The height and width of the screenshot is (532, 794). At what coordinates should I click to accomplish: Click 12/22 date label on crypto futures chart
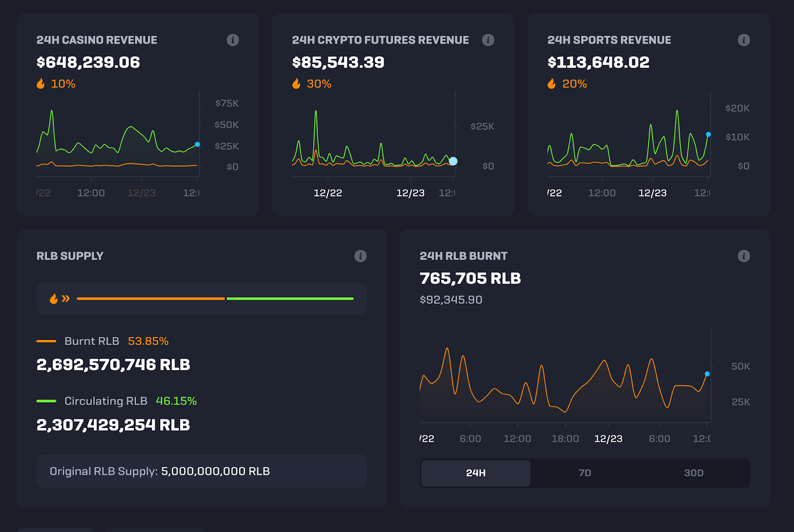328,193
